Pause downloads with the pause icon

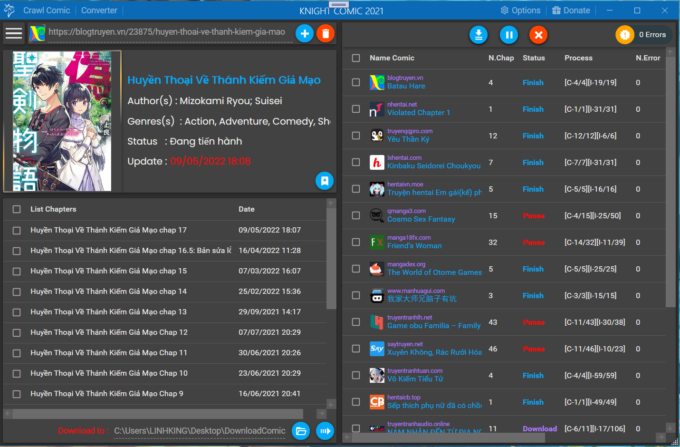509,35
